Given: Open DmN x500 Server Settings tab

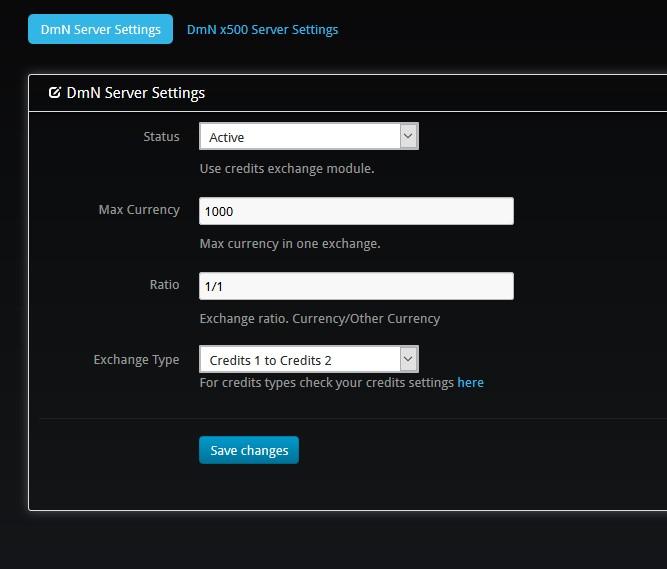Looking at the screenshot, I should (x=262, y=30).
